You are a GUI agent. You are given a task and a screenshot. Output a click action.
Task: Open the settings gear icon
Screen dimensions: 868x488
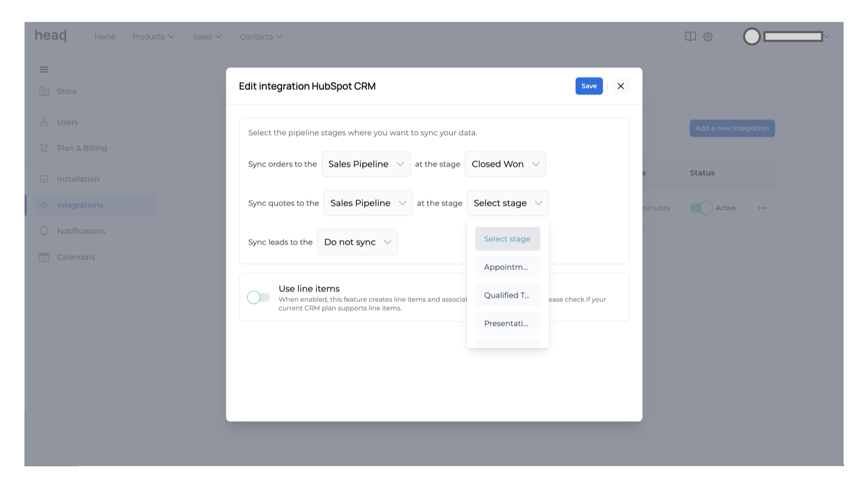[x=707, y=36]
